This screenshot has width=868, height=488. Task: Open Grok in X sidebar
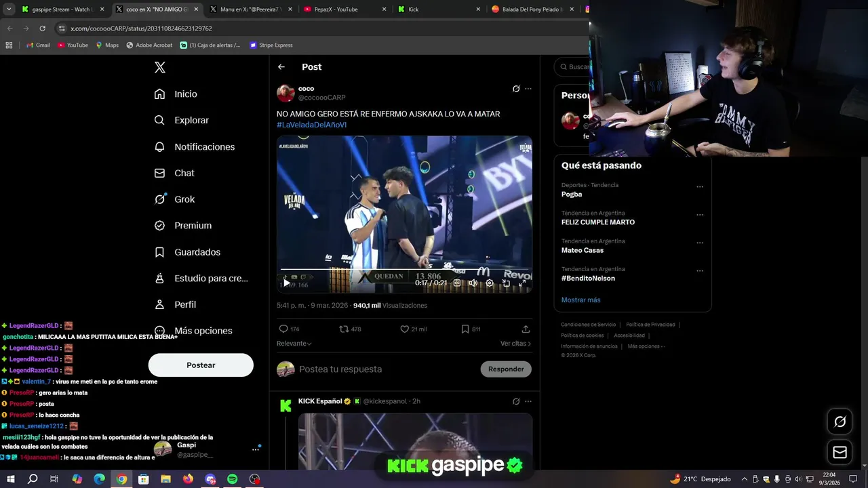(x=174, y=199)
